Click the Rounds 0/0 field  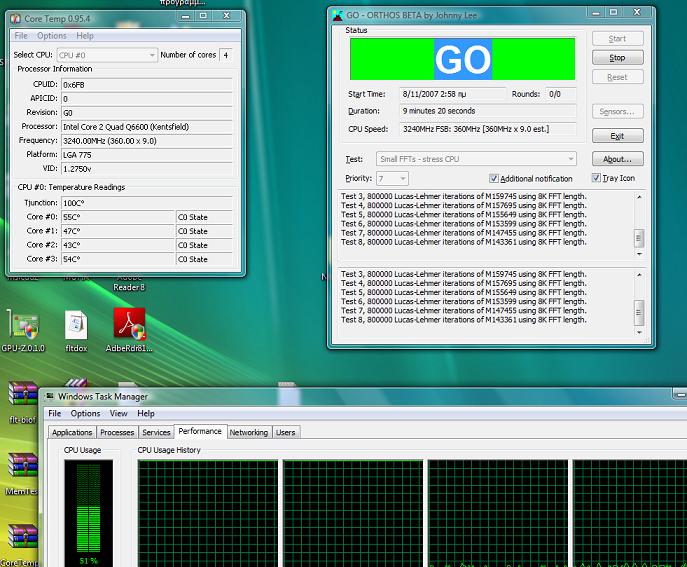[560, 94]
